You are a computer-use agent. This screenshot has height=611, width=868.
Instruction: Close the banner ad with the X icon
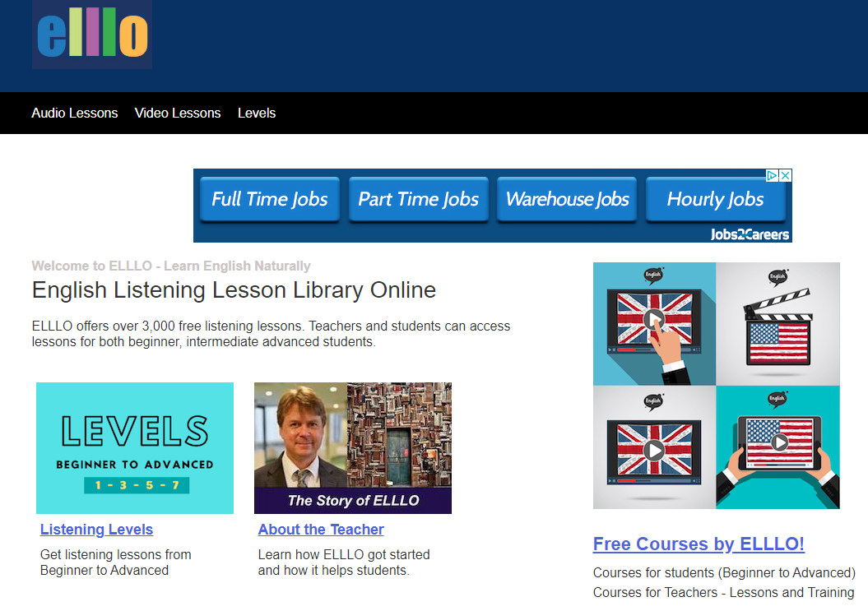click(785, 176)
